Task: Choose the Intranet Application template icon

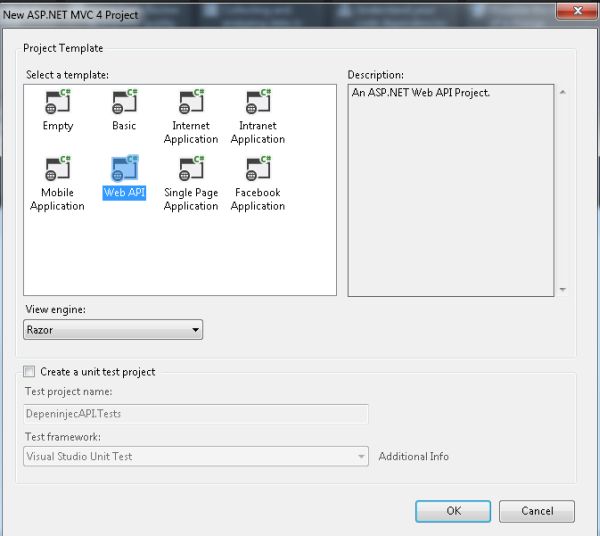Action: [258, 102]
